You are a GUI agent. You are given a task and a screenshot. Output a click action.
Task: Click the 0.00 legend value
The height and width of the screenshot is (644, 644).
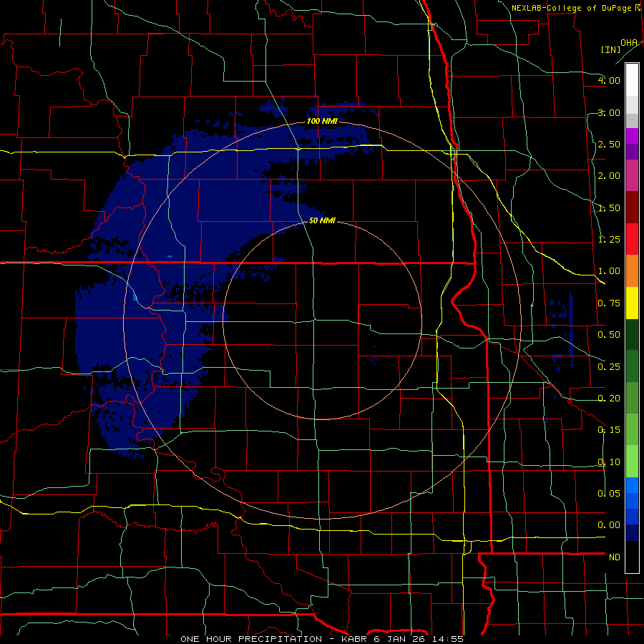coord(609,525)
